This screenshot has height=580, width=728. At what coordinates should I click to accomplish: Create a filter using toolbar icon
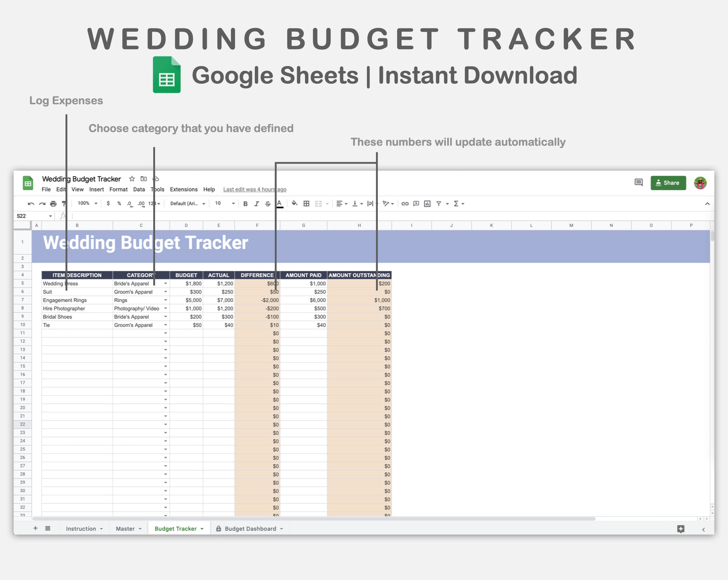pyautogui.click(x=439, y=203)
